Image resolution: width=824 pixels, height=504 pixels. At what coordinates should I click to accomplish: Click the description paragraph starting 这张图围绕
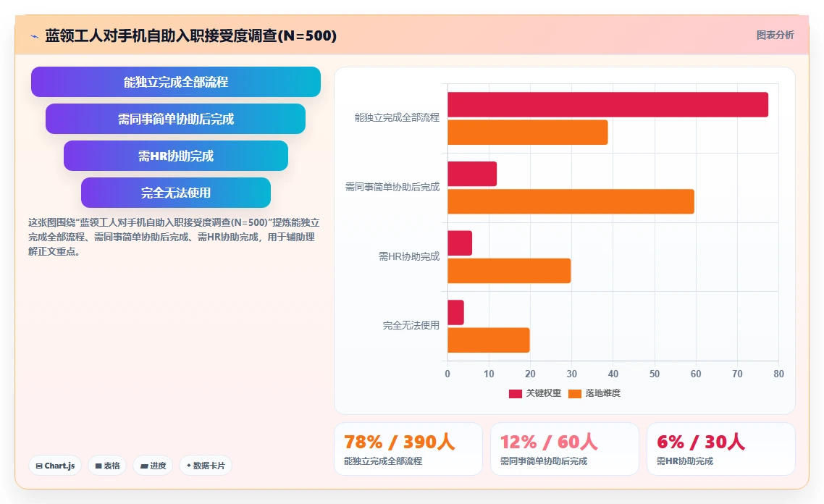pos(174,237)
